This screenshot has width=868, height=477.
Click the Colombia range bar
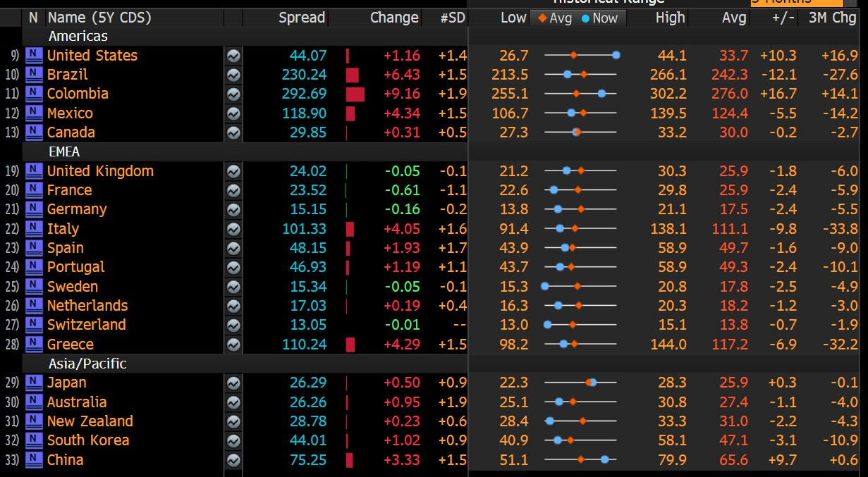coord(581,94)
